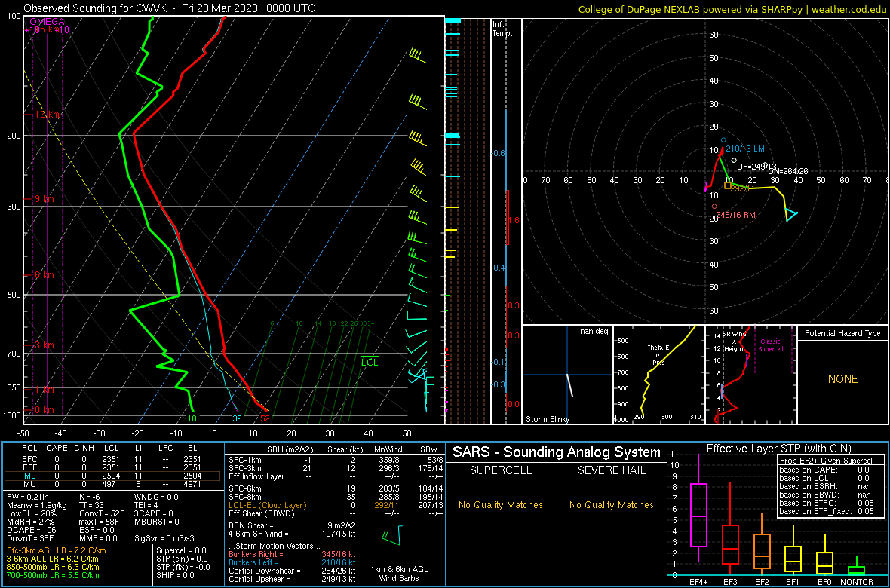Click the based on STP_fixed: 0.05 line

pos(827,510)
